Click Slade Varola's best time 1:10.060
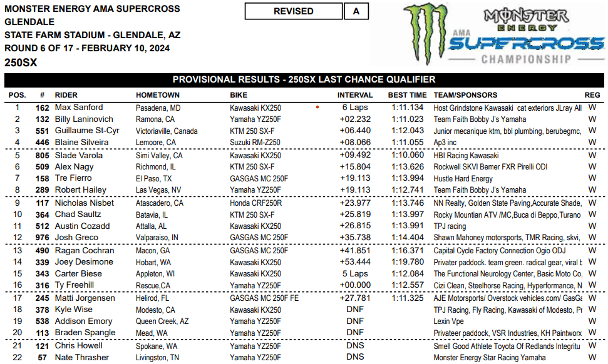The image size is (608, 364). click(407, 155)
